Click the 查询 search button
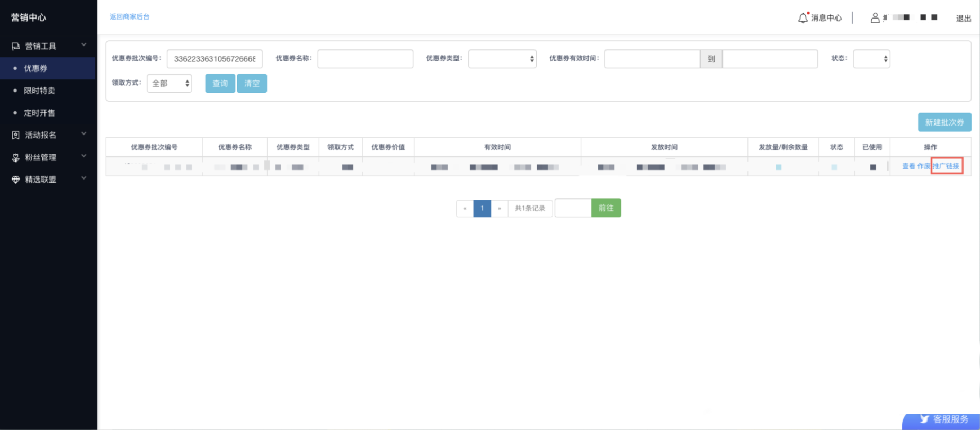The height and width of the screenshot is (430, 980). [220, 83]
